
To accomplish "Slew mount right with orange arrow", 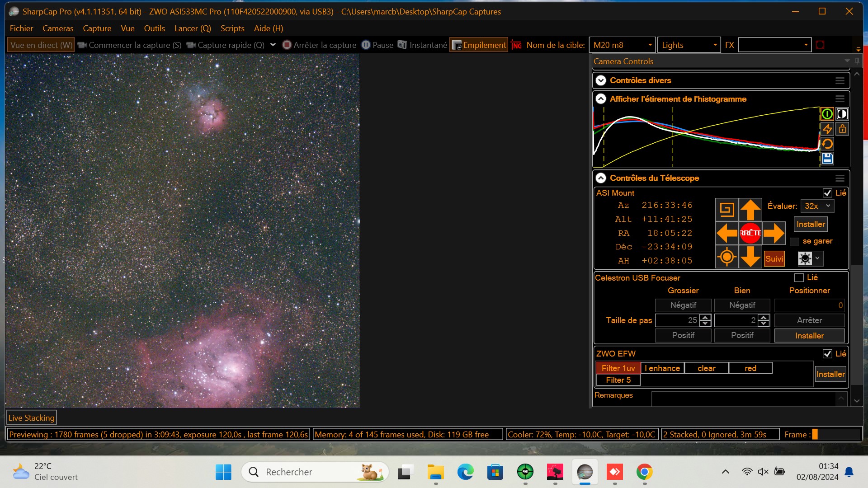I will pyautogui.click(x=774, y=233).
